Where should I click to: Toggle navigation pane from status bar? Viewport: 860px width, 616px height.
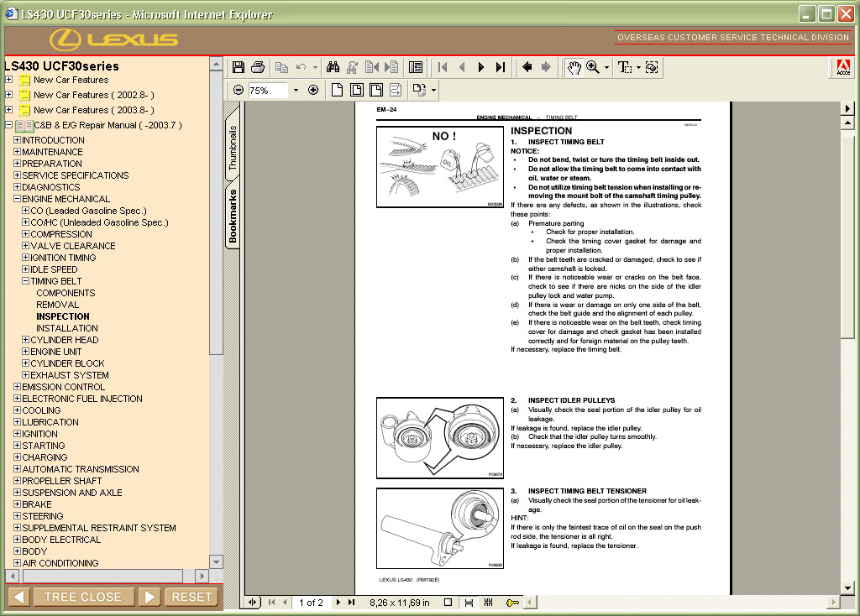coord(252,603)
